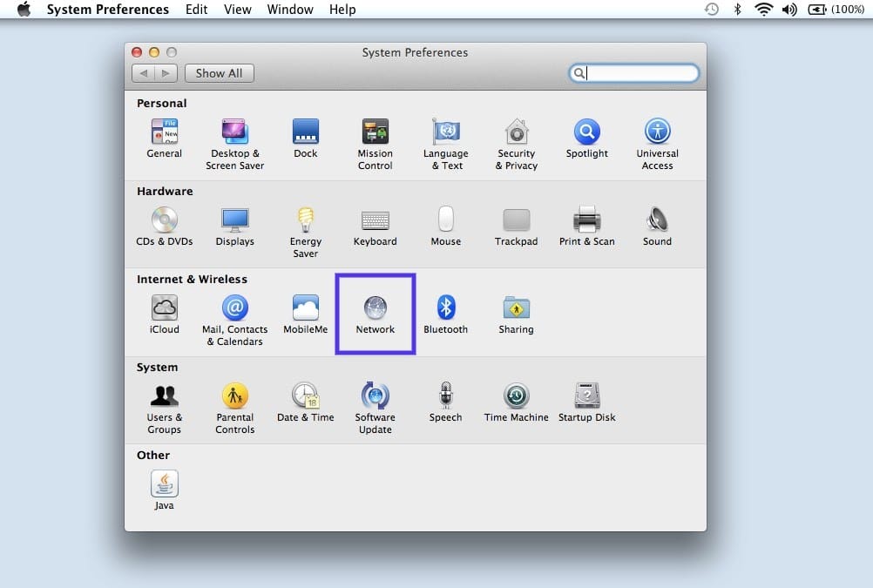The height and width of the screenshot is (588, 873).
Task: Open Displays preferences
Action: point(234,220)
